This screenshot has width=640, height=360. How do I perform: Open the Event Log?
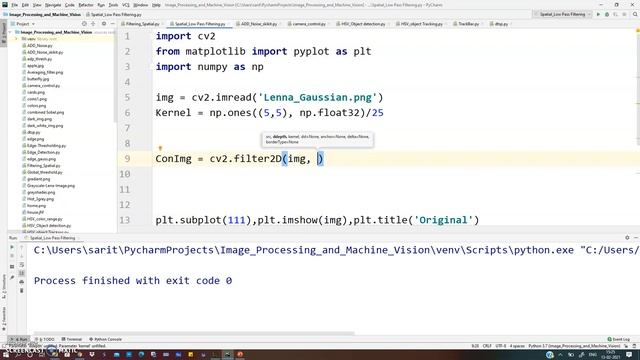pyautogui.click(x=618, y=339)
